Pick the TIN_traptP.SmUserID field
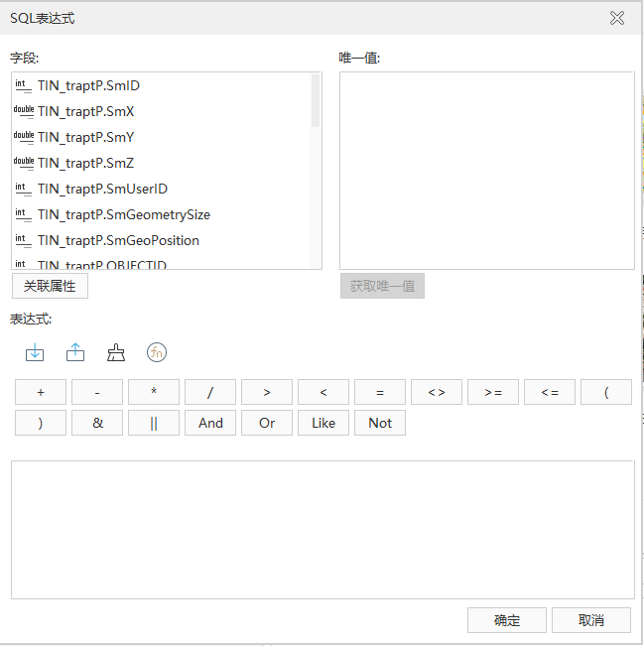Screen dimensions: 644x646 [x=102, y=189]
